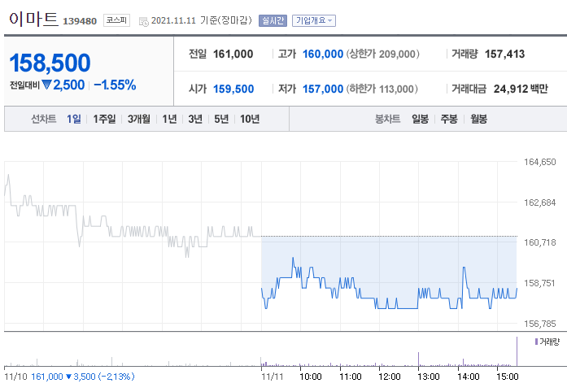567x392 pixels.
Task: Click the lower limit 하한가 113,000
Action: [382, 89]
